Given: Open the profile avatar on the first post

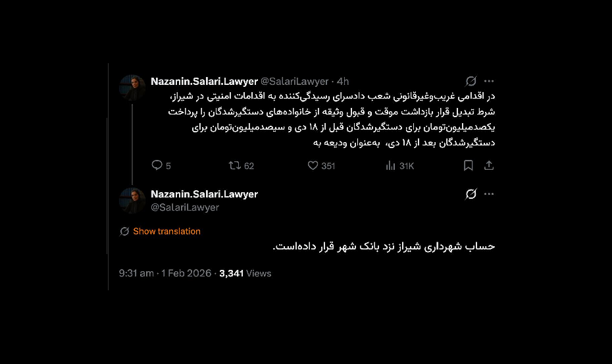Looking at the screenshot, I should click(132, 88).
